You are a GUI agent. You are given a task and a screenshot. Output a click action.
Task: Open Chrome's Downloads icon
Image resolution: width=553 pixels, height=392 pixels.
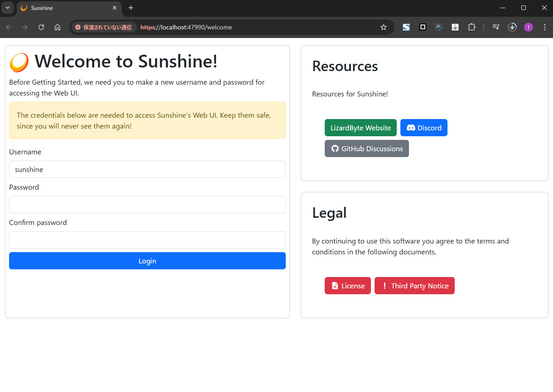pyautogui.click(x=512, y=27)
